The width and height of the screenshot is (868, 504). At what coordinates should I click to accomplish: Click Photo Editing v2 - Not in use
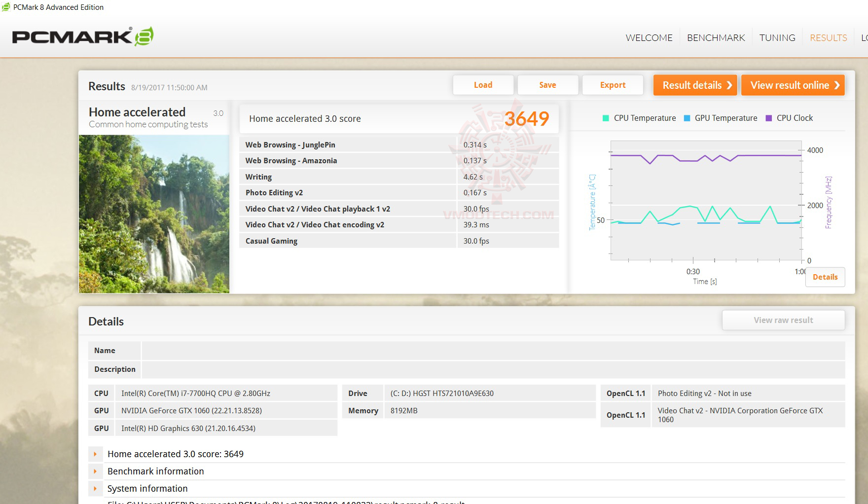click(x=705, y=393)
